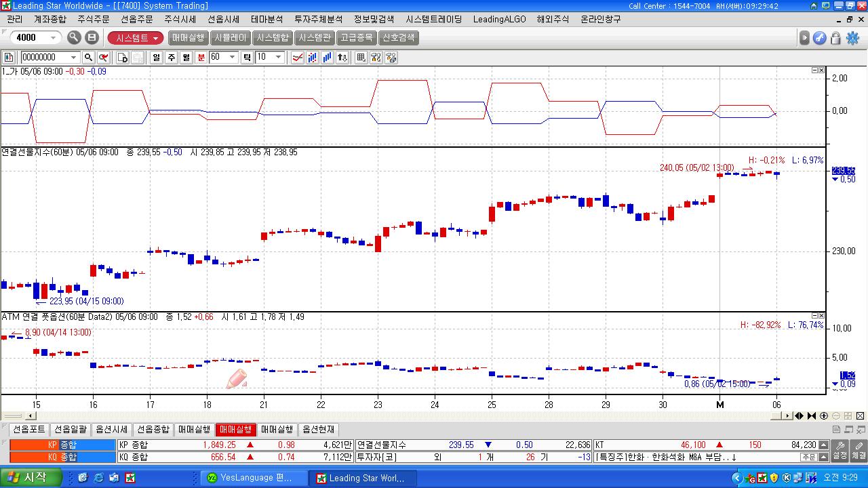Click the 신호검색 button
The image size is (868, 488).
[x=399, y=38]
